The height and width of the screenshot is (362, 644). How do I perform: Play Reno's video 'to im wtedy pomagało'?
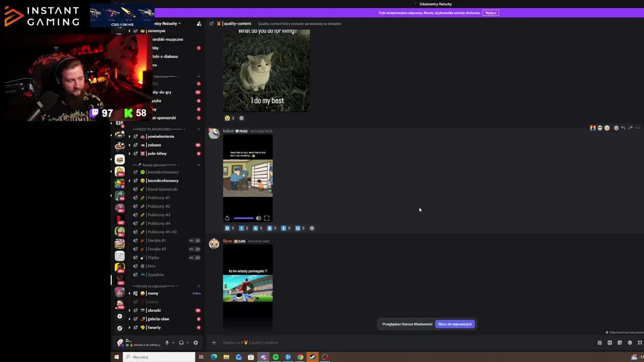(x=248, y=288)
